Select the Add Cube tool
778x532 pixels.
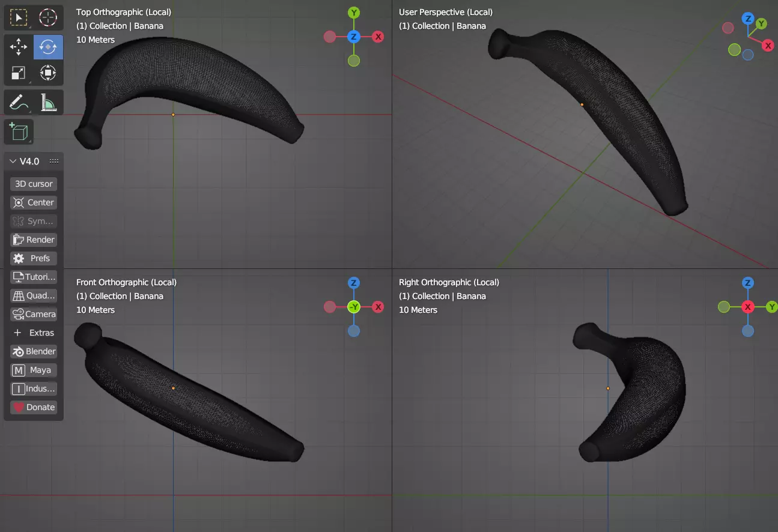point(19,132)
